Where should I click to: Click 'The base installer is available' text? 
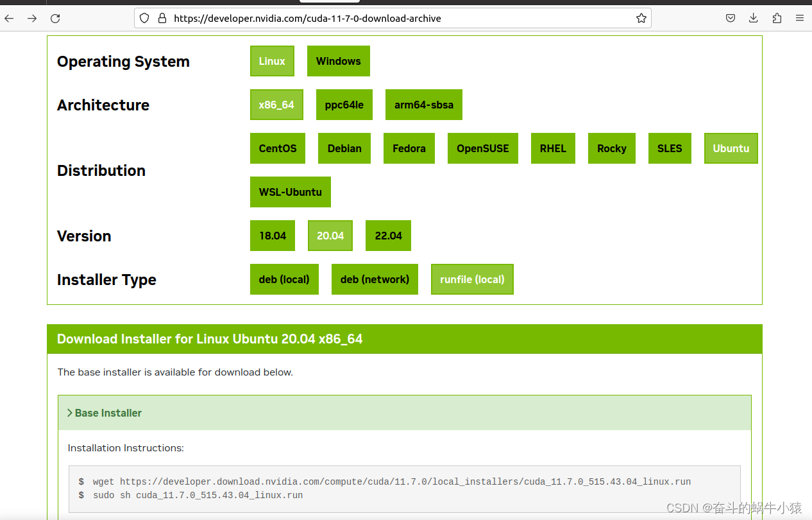coord(175,372)
